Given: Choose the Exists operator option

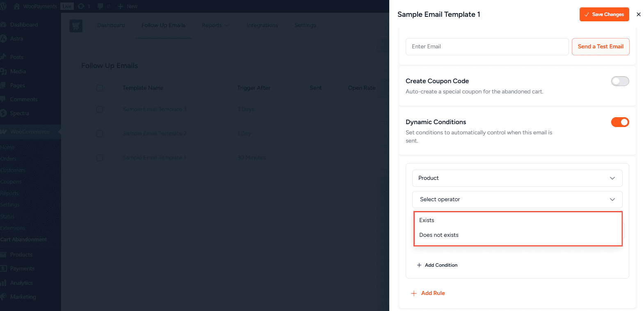Looking at the screenshot, I should (427, 220).
